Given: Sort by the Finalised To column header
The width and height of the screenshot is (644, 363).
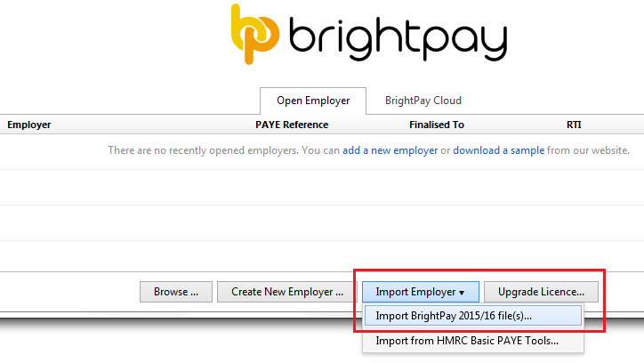Looking at the screenshot, I should coord(437,125).
